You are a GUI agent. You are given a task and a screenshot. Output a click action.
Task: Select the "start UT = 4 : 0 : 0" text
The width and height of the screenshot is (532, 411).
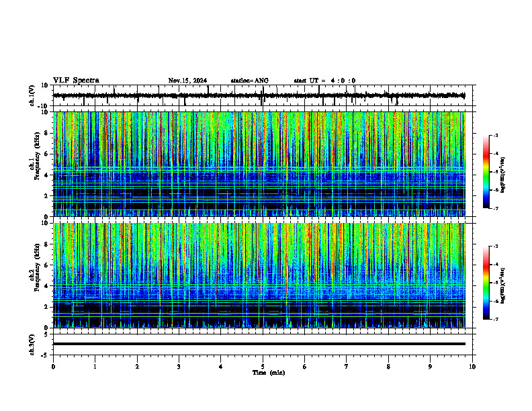pos(324,81)
